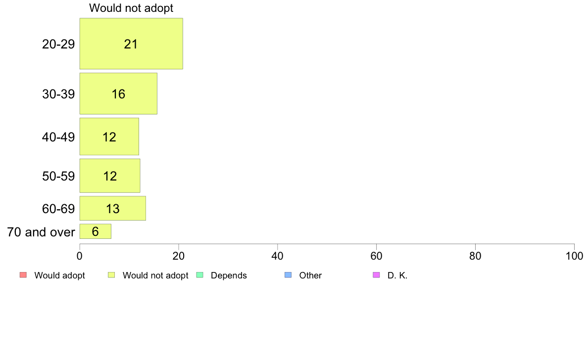The height and width of the screenshot is (364, 588).
Task: Click the magenta 'D. K.' legend swatch
Action: (377, 275)
